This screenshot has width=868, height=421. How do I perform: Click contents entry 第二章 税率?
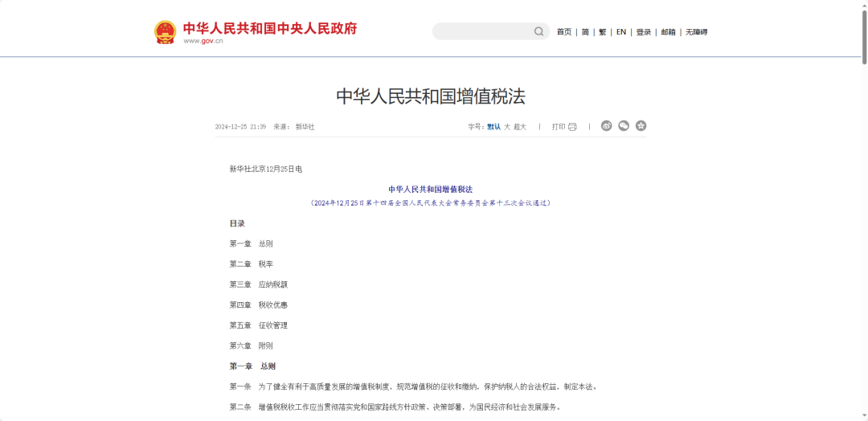coord(252,264)
